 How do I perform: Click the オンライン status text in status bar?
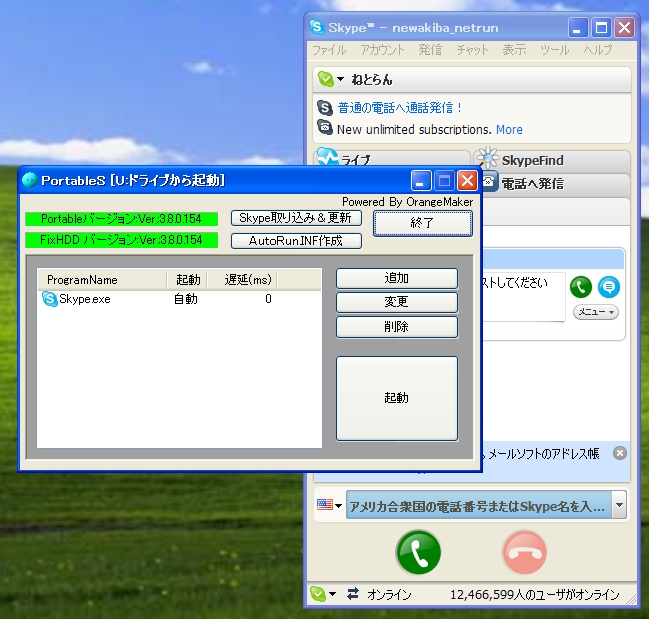389,595
